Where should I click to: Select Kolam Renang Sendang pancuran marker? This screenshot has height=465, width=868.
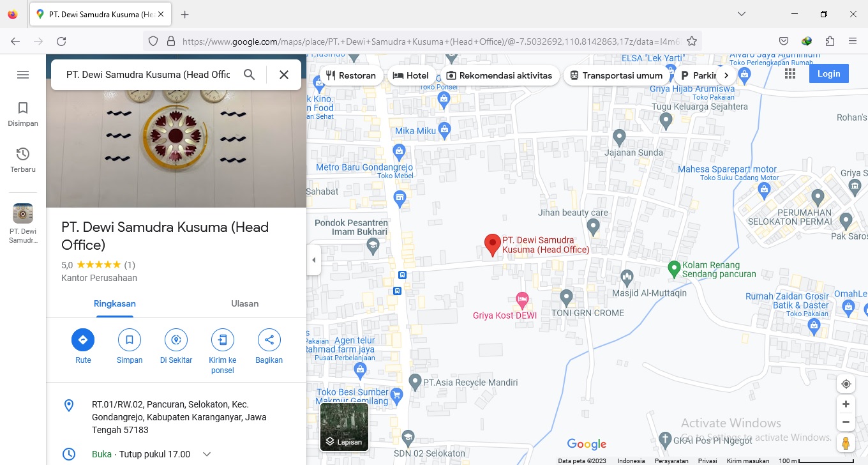pyautogui.click(x=673, y=269)
